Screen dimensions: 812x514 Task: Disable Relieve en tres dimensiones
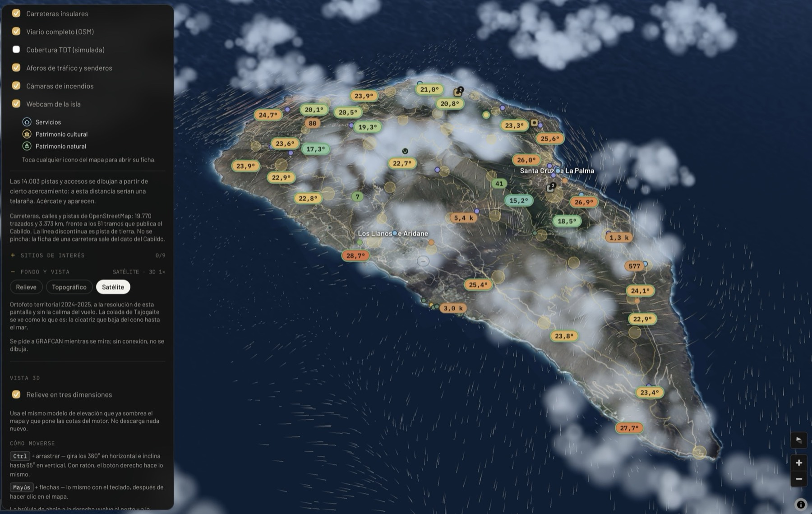coord(16,394)
